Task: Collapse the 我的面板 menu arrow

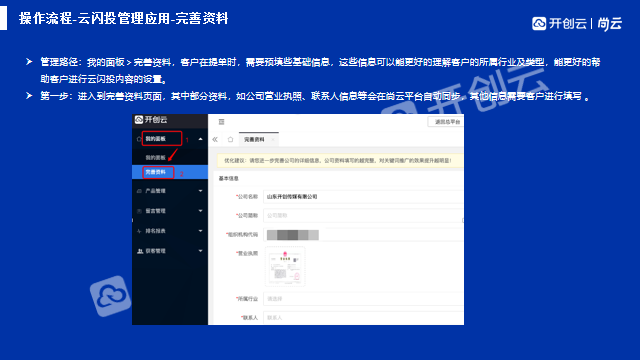Action: tap(200, 139)
